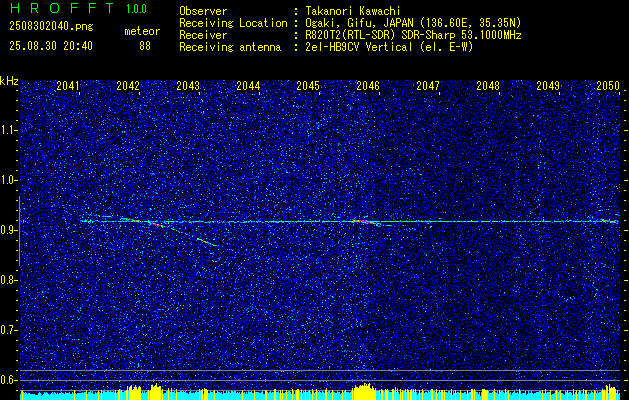Click the 2044 time marker
This screenshot has height=400, width=629.
[248, 86]
